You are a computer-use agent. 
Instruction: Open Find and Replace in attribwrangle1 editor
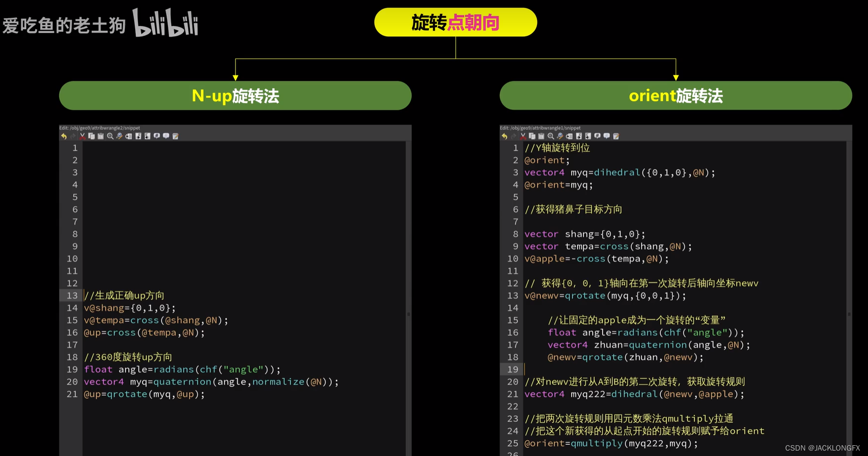(x=560, y=136)
